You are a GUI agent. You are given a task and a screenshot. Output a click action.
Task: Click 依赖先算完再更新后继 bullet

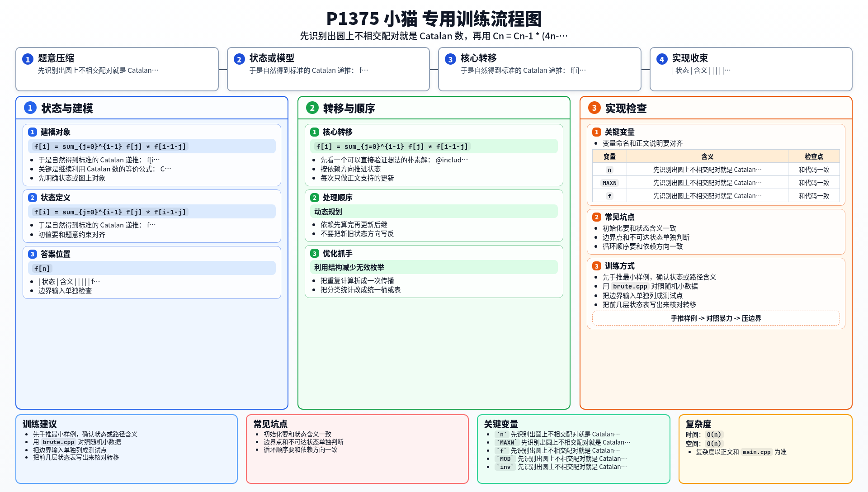click(354, 225)
